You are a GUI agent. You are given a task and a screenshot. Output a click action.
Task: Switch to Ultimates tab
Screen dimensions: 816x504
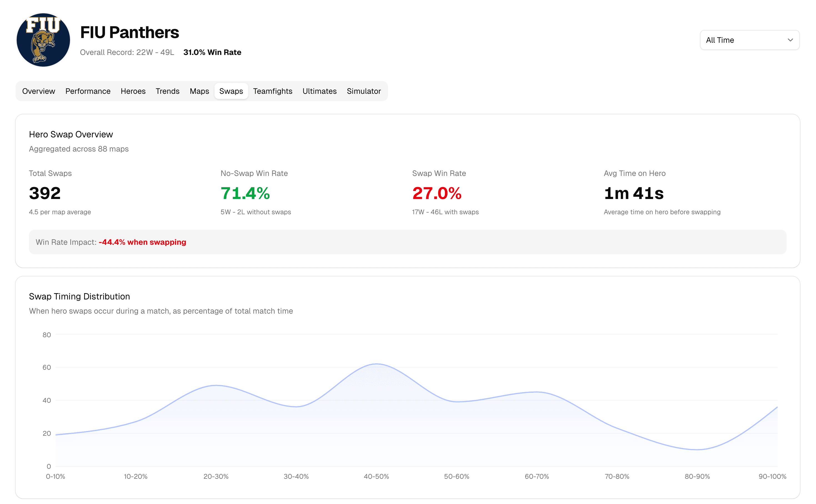click(319, 91)
